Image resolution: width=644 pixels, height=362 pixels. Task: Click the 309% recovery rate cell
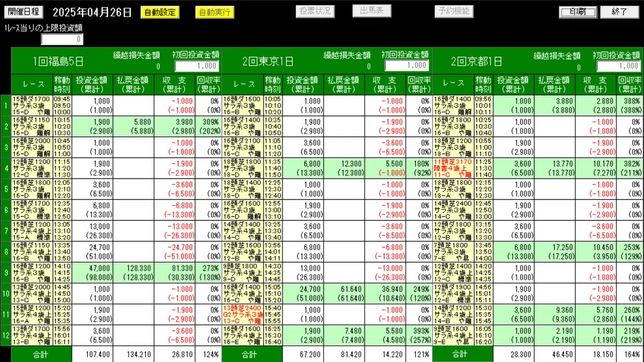(208, 126)
